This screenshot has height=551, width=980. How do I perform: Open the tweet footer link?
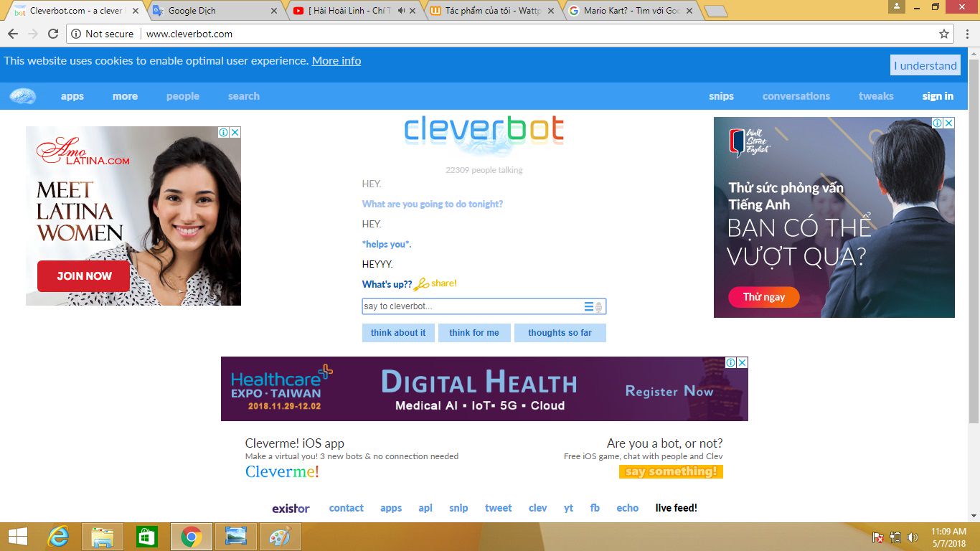coord(499,508)
